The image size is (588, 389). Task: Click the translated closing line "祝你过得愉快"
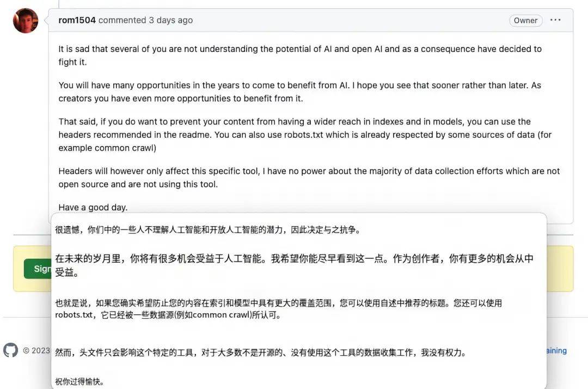pyautogui.click(x=80, y=381)
